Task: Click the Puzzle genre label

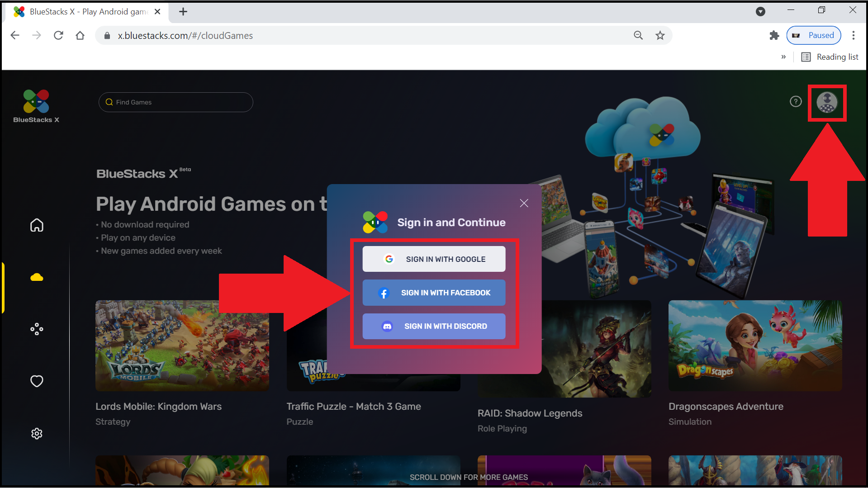Action: [x=299, y=422]
